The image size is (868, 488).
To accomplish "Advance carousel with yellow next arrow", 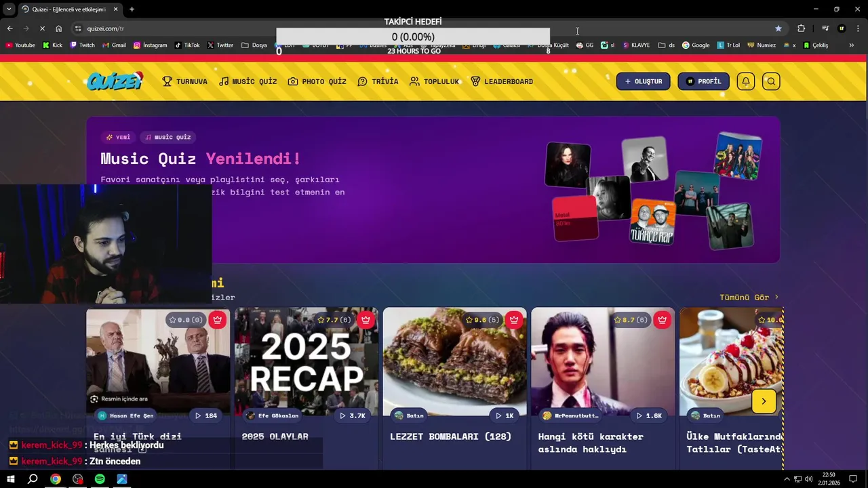I will tap(764, 401).
